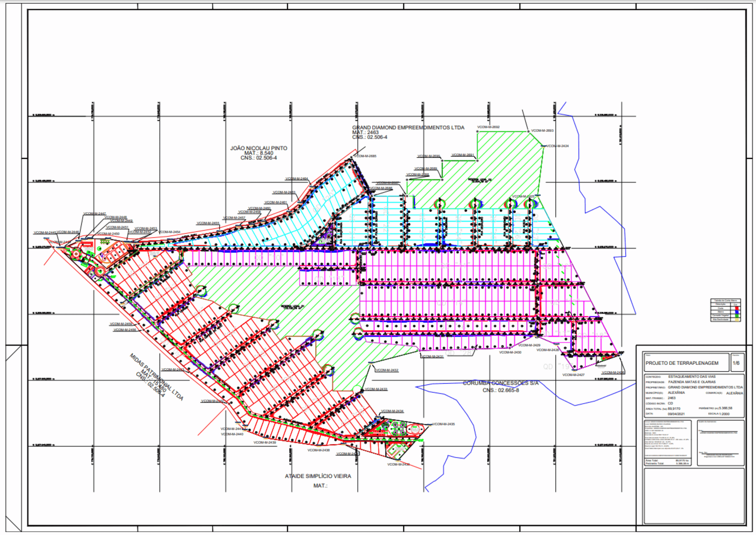Click the PROJETO DE TERRAPLENAGEM title
This screenshot has height=535, width=756.
681,363
